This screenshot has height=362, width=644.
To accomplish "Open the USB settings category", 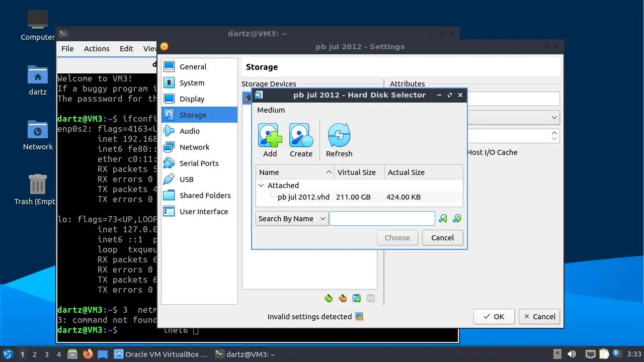I will click(x=199, y=179).
